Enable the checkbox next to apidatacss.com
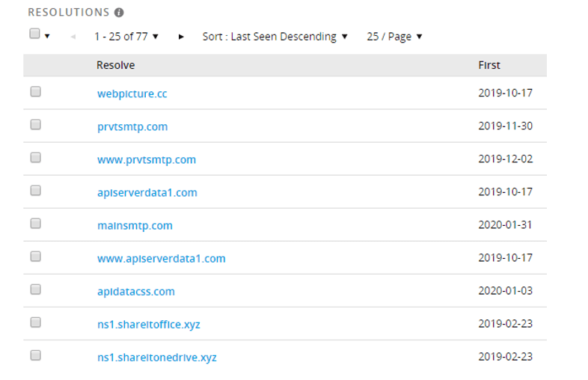The height and width of the screenshot is (380, 588). [x=35, y=289]
